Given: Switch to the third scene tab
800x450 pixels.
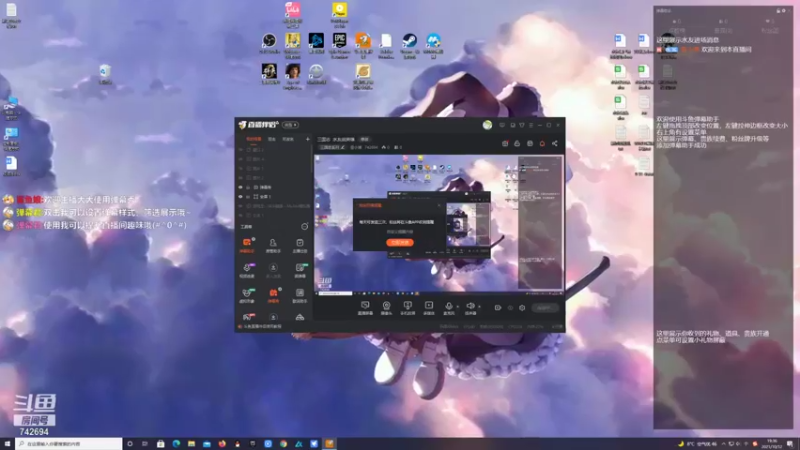Looking at the screenshot, I should click(x=288, y=139).
